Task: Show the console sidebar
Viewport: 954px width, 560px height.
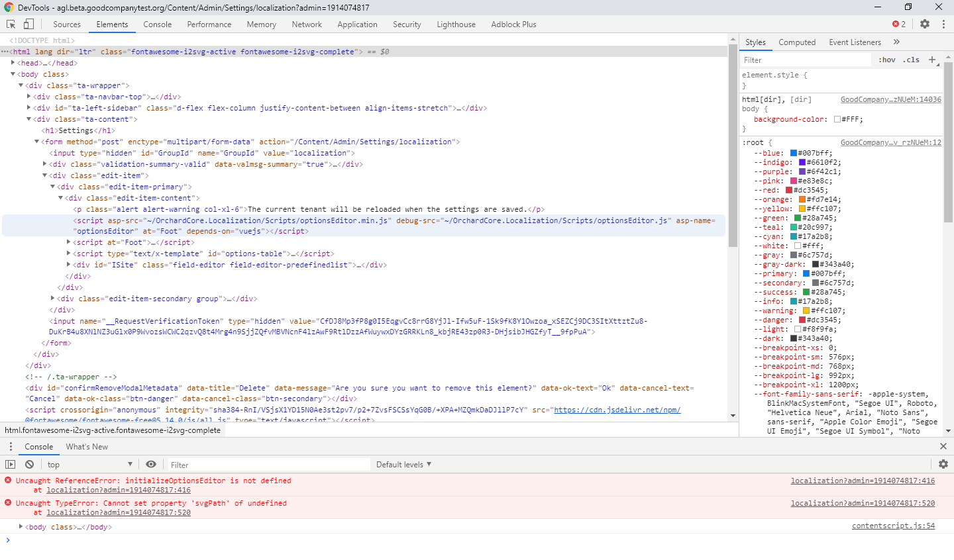Action: (11, 464)
